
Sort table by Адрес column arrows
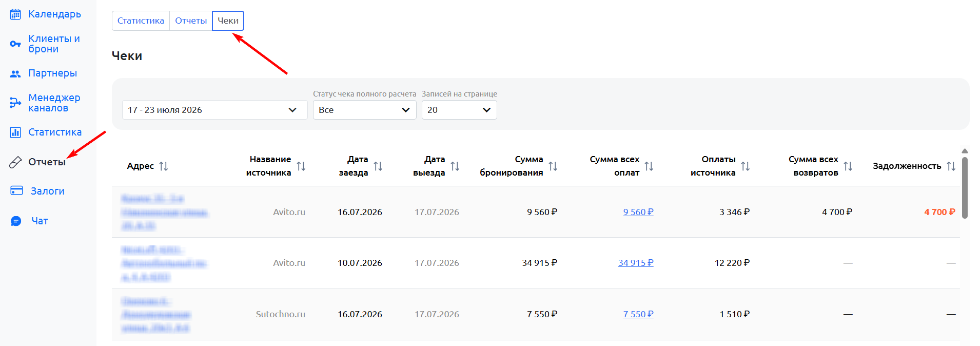tap(164, 166)
